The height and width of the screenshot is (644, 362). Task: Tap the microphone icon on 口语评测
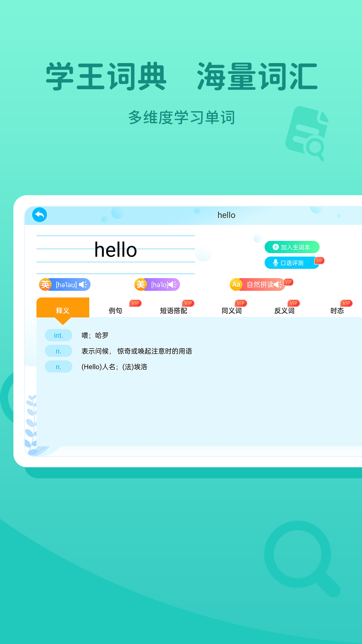[x=276, y=263]
